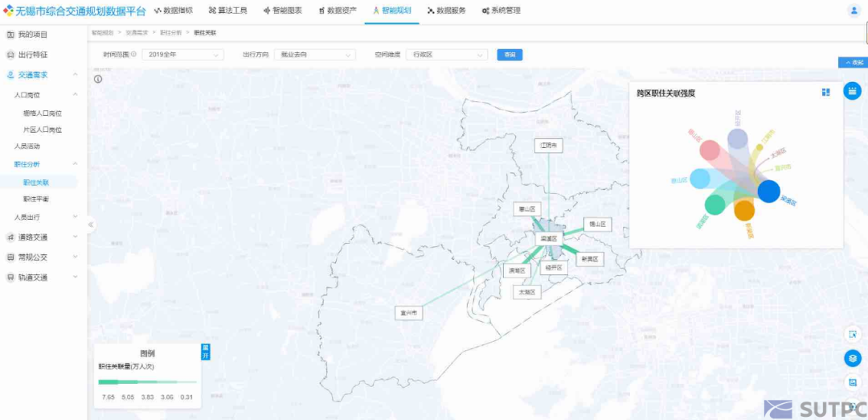Select the 滨湖区 green node in chart
This screenshot has height=420, width=868.
coord(714,204)
